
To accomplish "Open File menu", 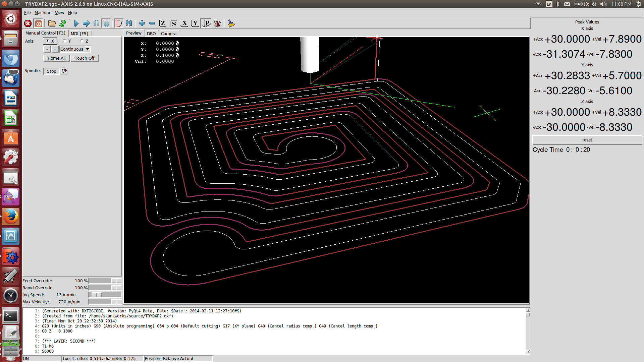I will (28, 12).
